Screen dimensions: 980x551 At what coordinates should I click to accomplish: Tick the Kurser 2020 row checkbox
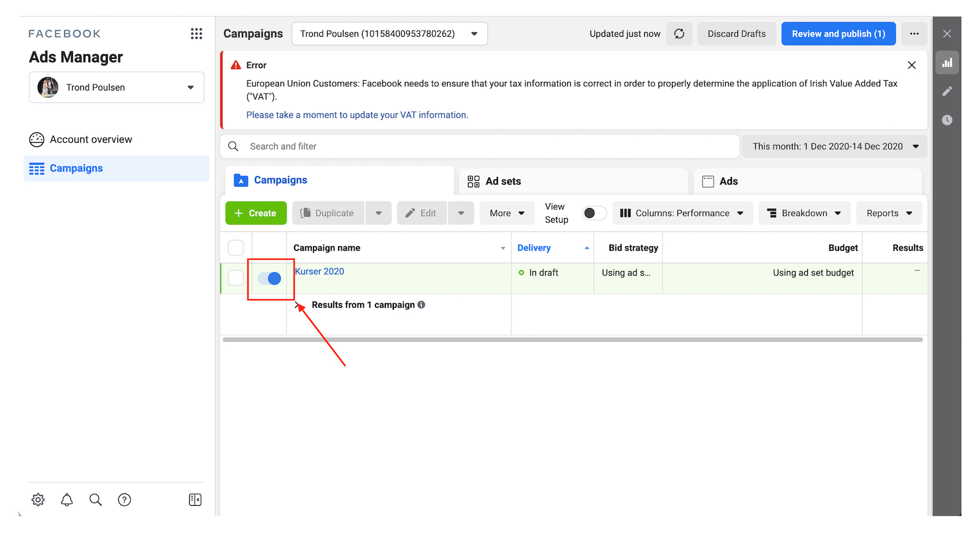[x=236, y=278]
